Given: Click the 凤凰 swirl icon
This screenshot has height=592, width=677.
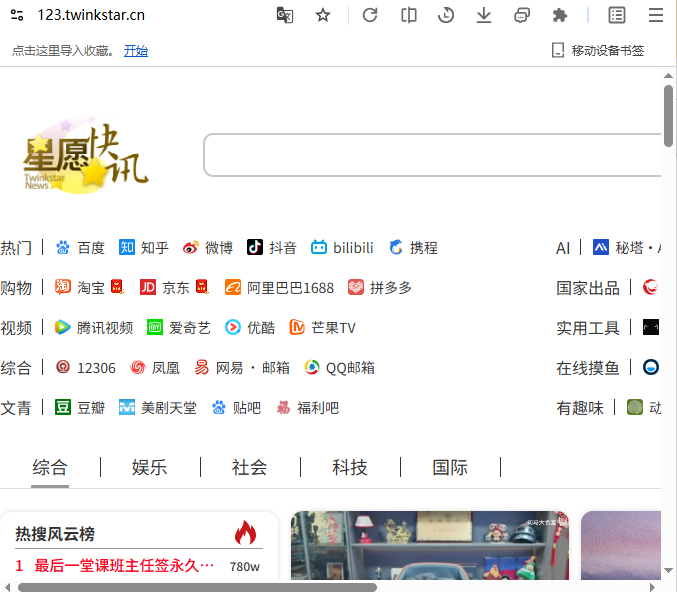Looking at the screenshot, I should (138, 367).
